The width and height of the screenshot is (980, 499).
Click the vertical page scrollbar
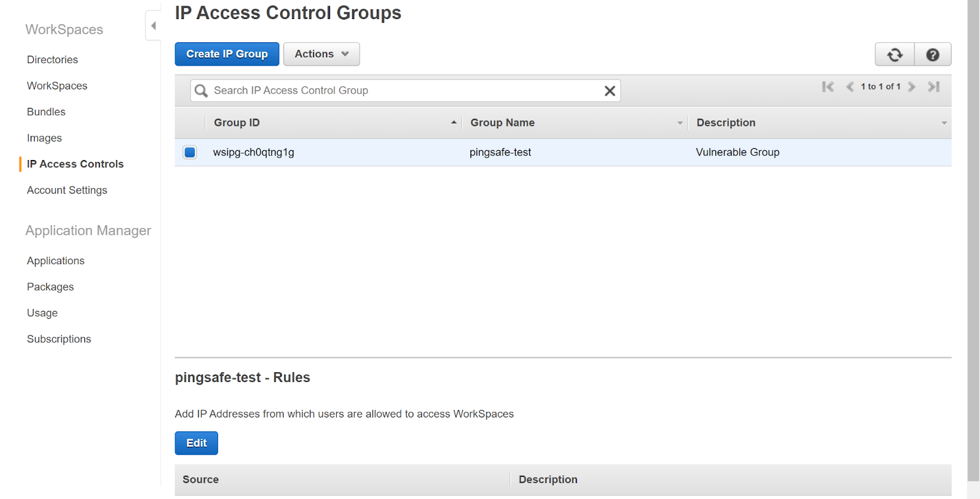[973, 245]
